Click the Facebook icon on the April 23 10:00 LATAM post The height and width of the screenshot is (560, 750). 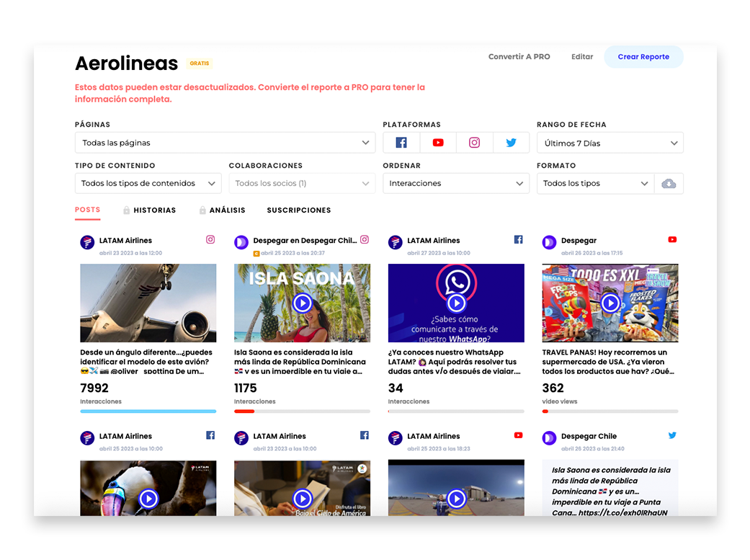[x=365, y=435]
